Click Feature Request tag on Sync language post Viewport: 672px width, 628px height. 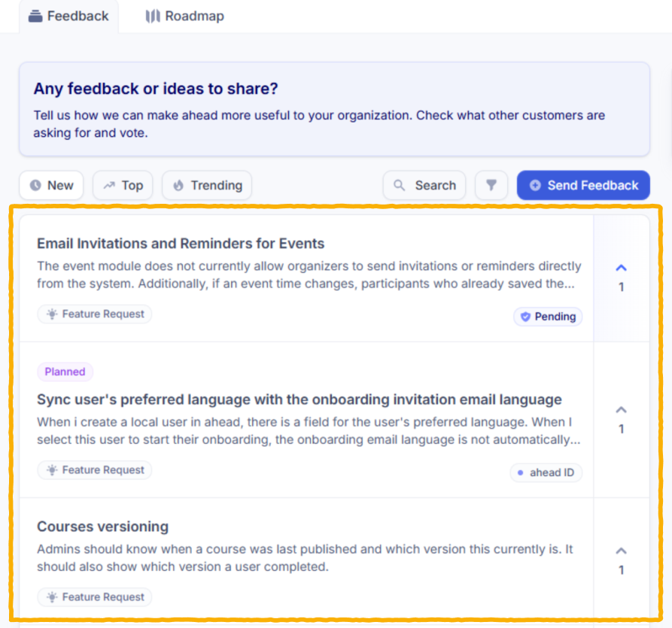95,470
